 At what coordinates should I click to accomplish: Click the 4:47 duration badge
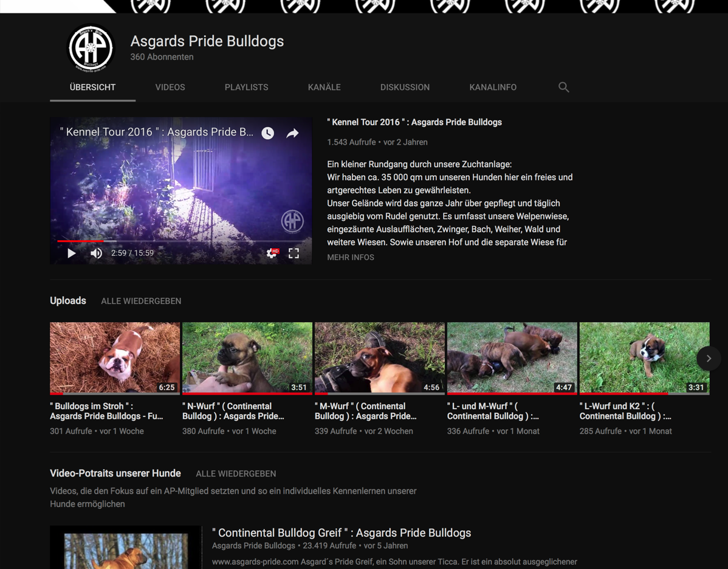[x=564, y=387]
